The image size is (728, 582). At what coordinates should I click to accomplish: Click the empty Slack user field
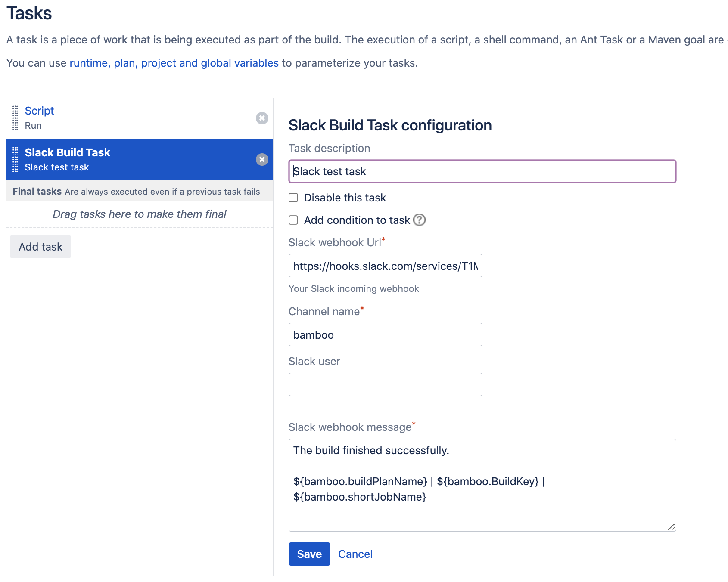click(385, 384)
